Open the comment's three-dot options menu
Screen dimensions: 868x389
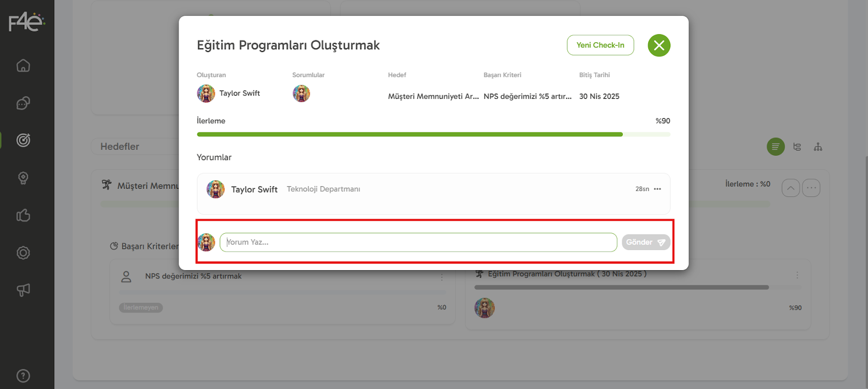click(658, 189)
